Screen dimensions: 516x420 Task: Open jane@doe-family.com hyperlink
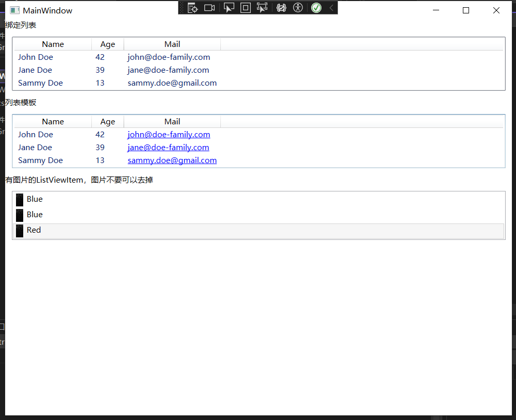click(168, 148)
